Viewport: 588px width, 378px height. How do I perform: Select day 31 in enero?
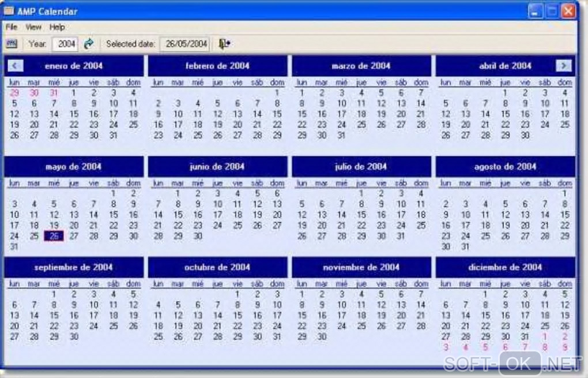click(x=114, y=135)
